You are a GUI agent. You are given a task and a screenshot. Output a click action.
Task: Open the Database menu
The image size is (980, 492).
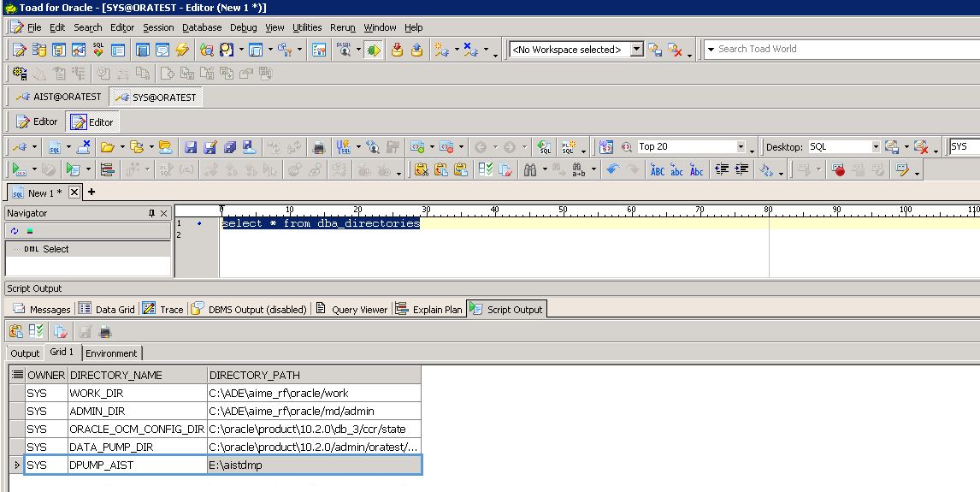tap(202, 27)
